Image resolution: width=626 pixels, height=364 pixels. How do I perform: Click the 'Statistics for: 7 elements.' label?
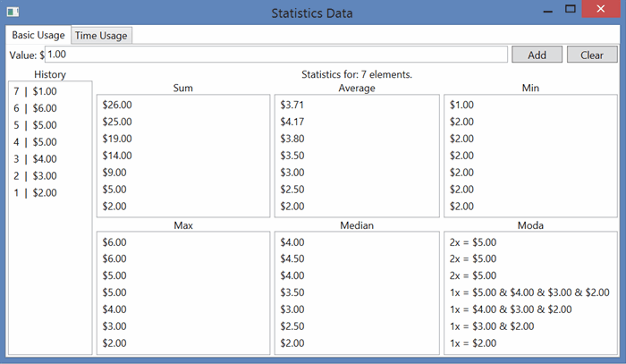357,74
